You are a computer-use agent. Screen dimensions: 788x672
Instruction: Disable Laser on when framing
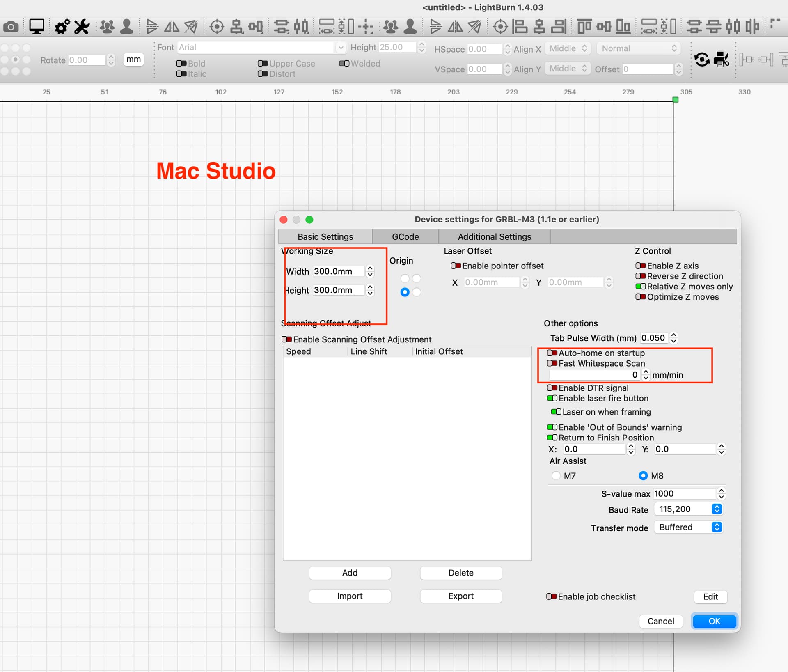pyautogui.click(x=556, y=411)
